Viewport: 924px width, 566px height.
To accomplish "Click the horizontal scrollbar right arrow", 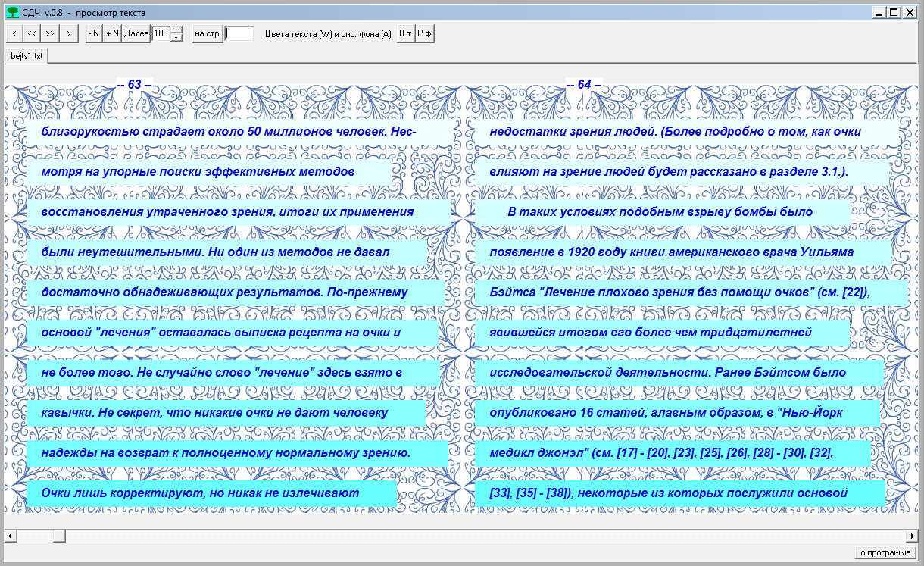I will click(x=912, y=536).
